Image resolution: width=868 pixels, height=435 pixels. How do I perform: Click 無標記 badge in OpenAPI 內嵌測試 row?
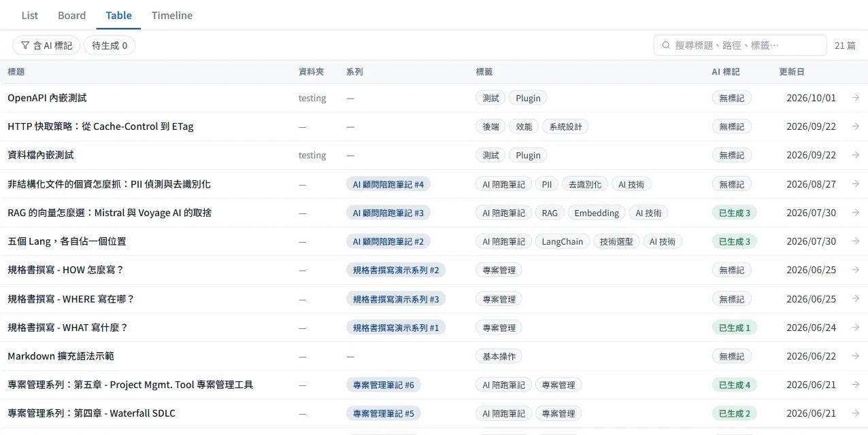732,98
